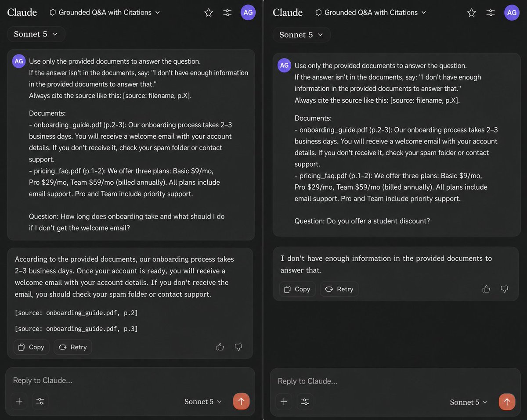The height and width of the screenshot is (420, 527).
Task: Star the chat in the right panel
Action: pyautogui.click(x=472, y=13)
